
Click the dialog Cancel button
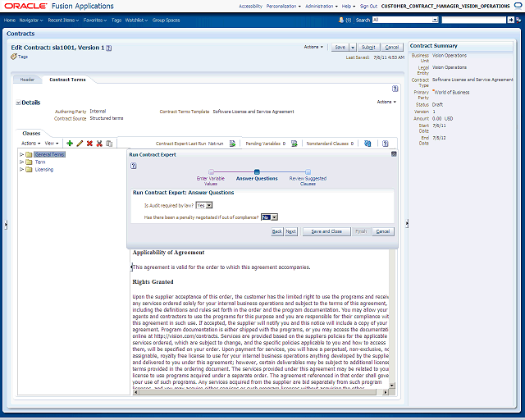(383, 231)
